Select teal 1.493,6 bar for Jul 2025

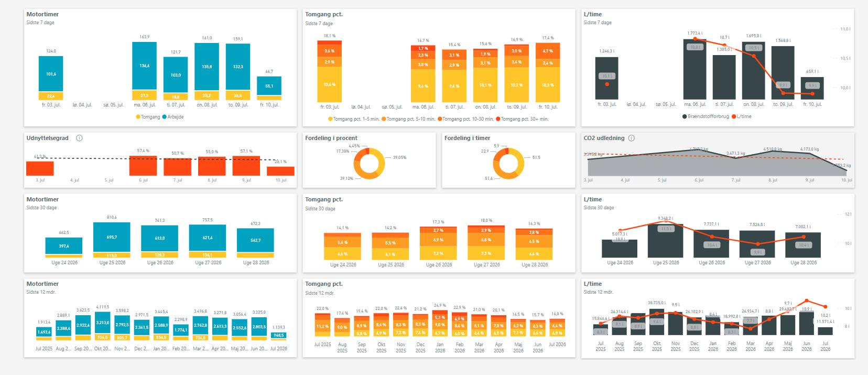click(44, 331)
